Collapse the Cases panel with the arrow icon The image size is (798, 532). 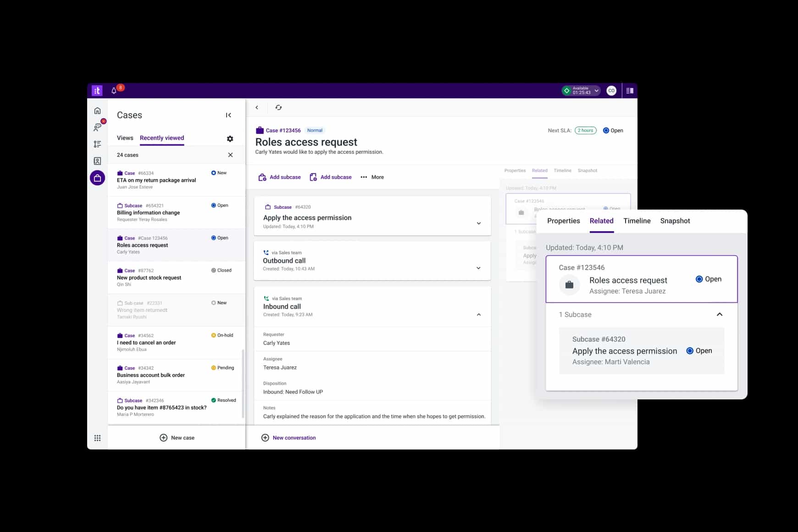tap(228, 115)
